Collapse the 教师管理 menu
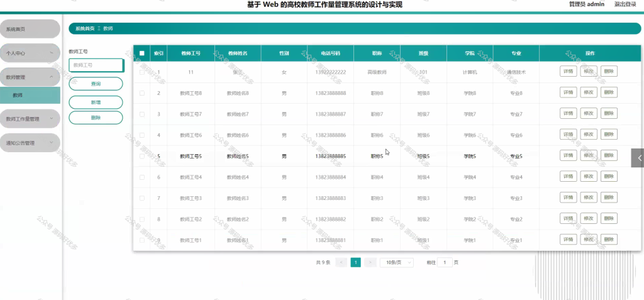Viewport: 644px width, 300px height. pos(30,77)
